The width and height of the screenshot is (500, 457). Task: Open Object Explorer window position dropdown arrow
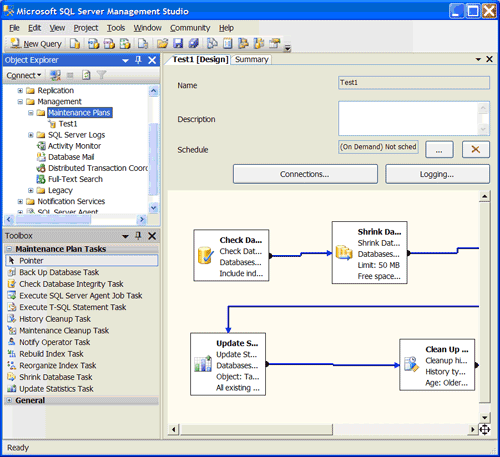coord(125,60)
